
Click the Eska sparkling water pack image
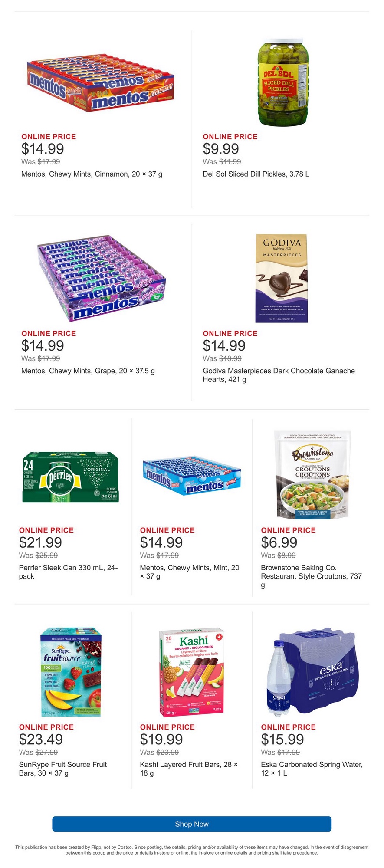pos(312,672)
